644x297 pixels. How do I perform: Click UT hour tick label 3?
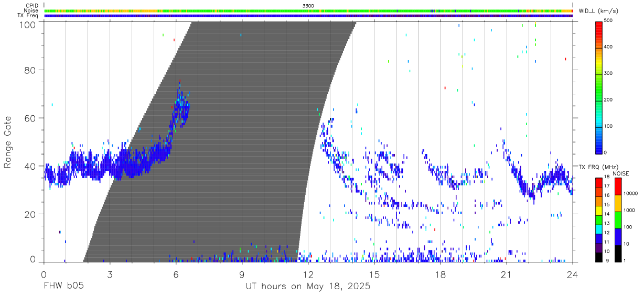(x=110, y=274)
